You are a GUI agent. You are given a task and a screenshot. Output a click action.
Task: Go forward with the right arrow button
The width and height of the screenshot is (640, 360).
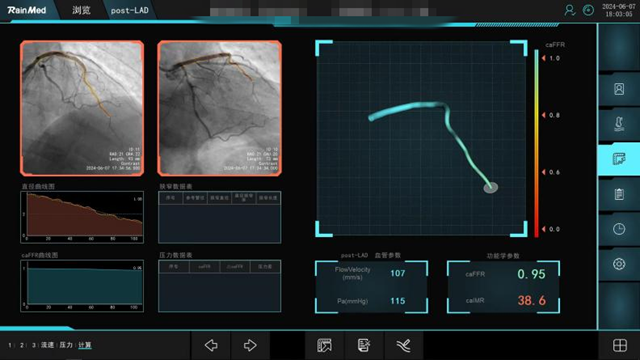click(x=250, y=345)
